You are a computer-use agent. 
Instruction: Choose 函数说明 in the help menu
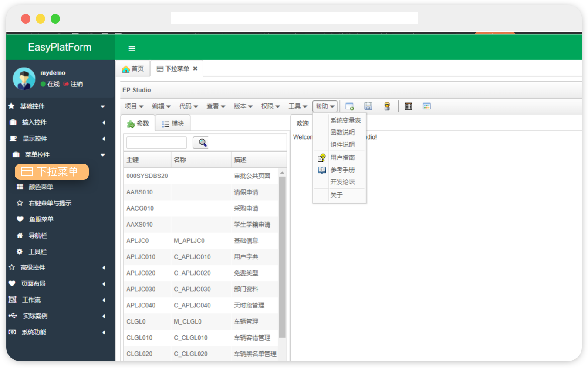(x=339, y=133)
